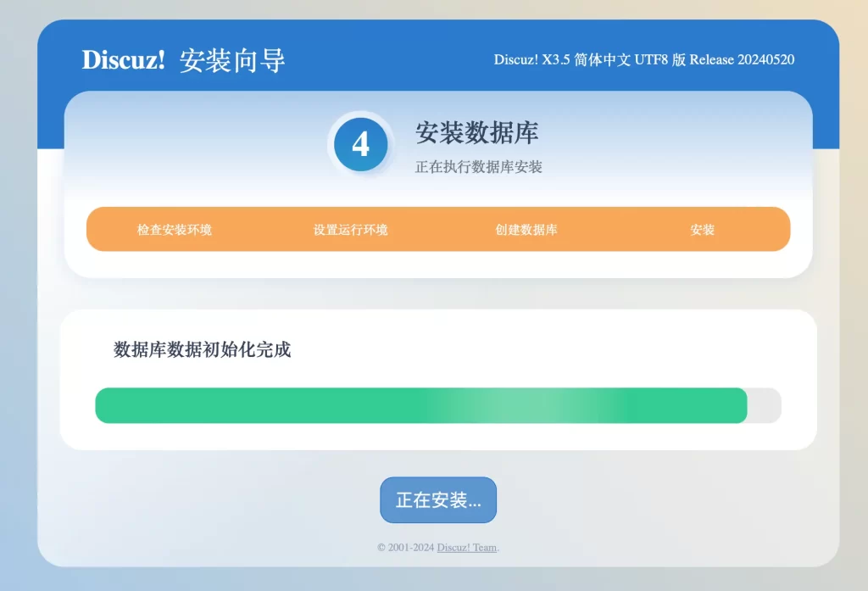Click the step 4 number circle icon
The image size is (868, 591).
[x=360, y=145]
